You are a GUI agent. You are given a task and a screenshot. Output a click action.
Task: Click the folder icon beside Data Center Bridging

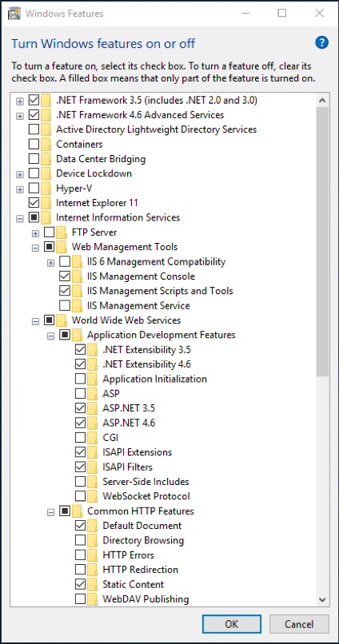point(46,158)
